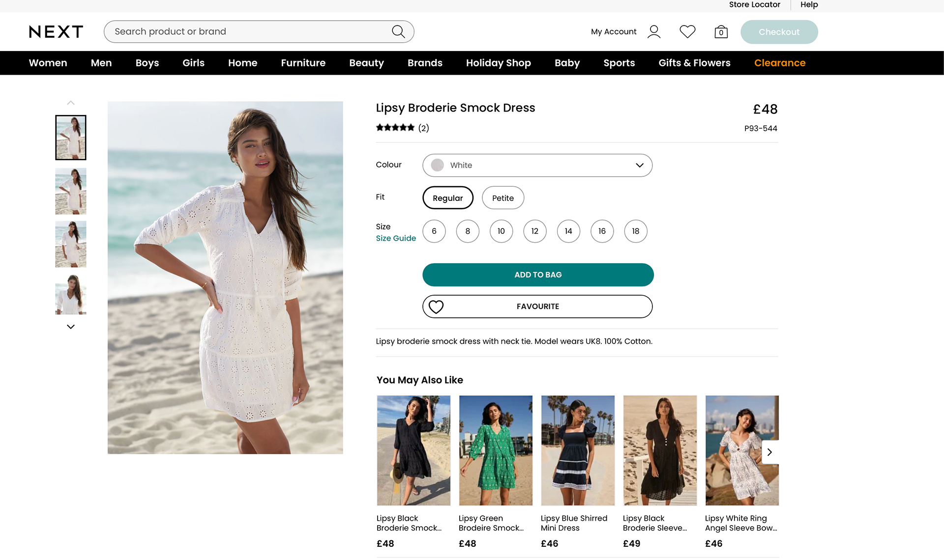Open the Sports menu
Screen dimensions: 944x560
pos(619,63)
